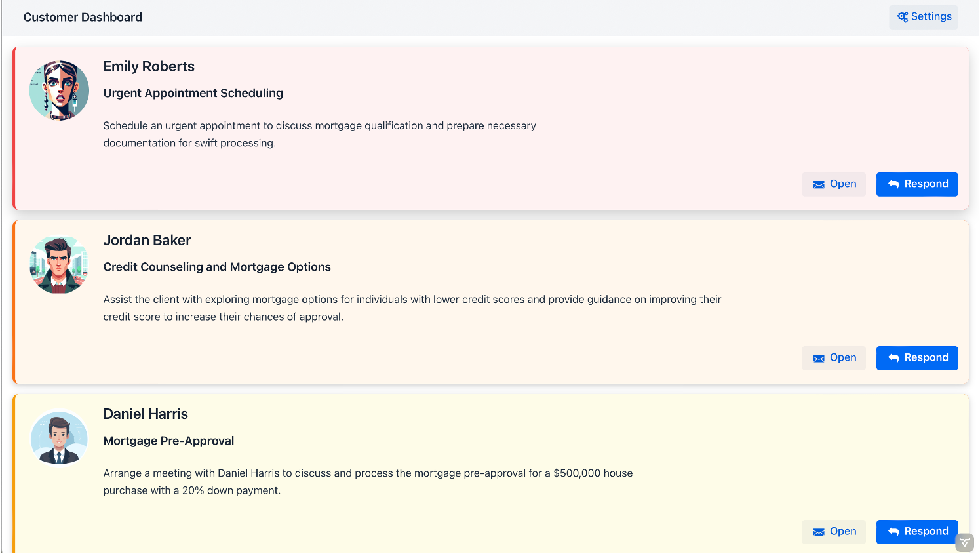Click the Customer Dashboard heading
Image resolution: width=980 pixels, height=554 pixels.
click(82, 17)
